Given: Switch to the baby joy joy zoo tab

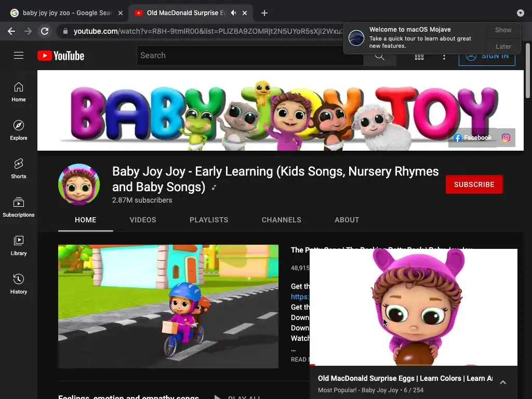Looking at the screenshot, I should coord(66,13).
